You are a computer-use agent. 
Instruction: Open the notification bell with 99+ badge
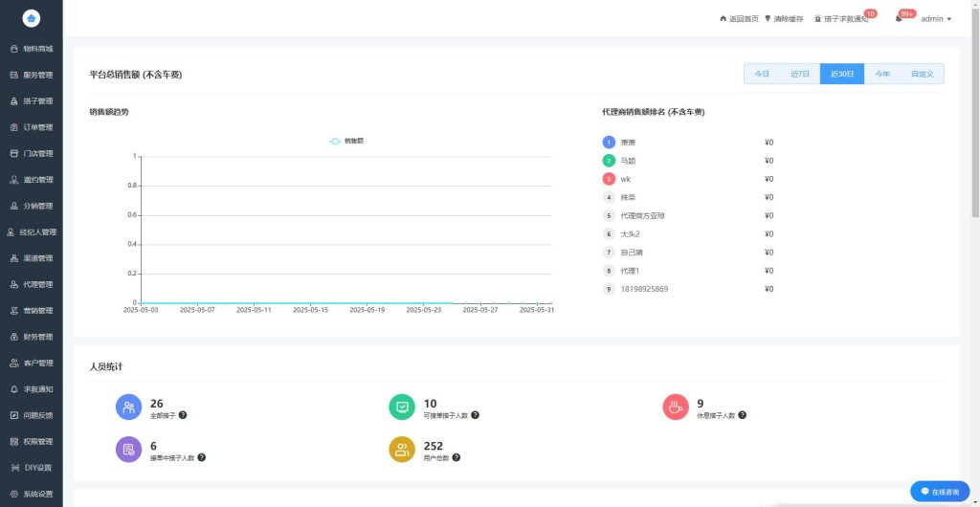(x=898, y=19)
